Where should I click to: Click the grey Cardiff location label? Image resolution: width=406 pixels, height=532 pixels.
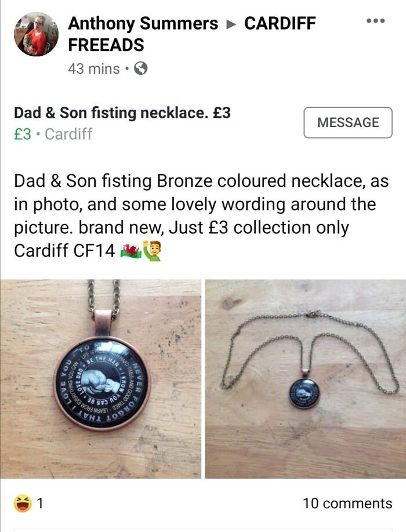tap(68, 134)
